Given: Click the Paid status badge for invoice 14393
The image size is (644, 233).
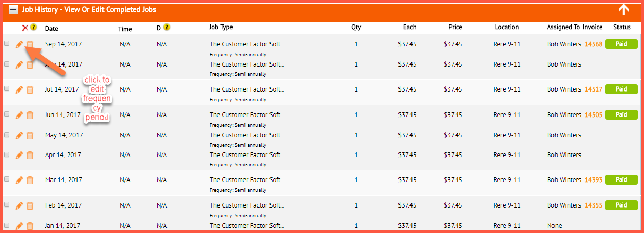Looking at the screenshot, I should click(621, 179).
